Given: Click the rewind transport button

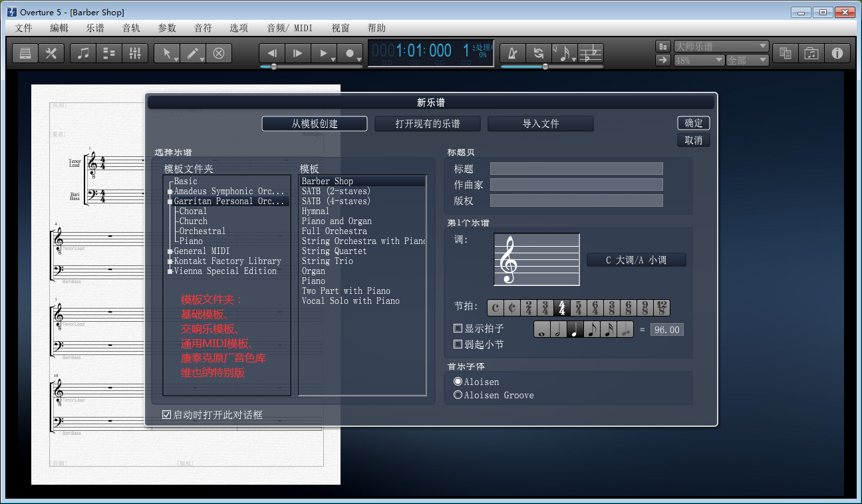Looking at the screenshot, I should coord(272,53).
